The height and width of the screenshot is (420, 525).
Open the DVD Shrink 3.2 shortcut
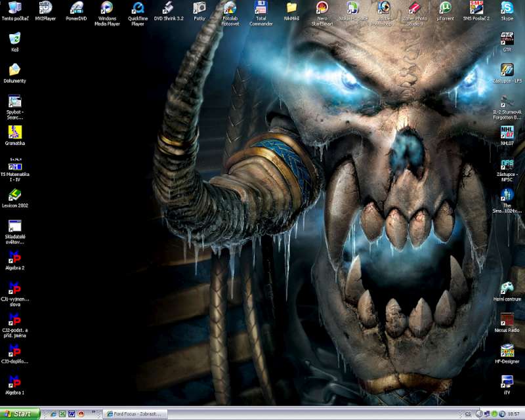tap(169, 9)
